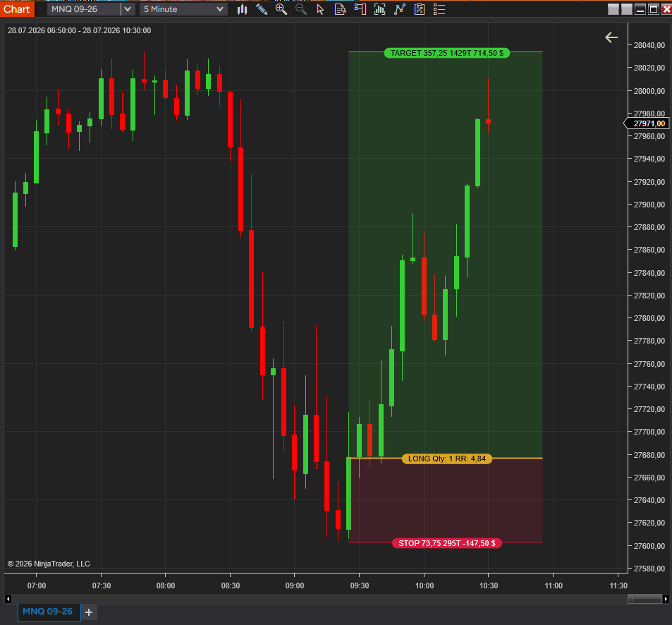Viewport: 672px width, 625px height.
Task: Click the 28040,00 price axis label
Action: [649, 45]
